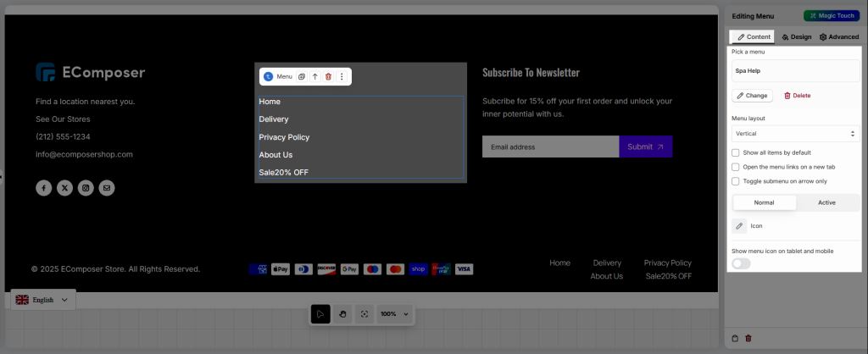Open the Menu layout Vertical dropdown
This screenshot has height=354, width=868.
pos(795,134)
